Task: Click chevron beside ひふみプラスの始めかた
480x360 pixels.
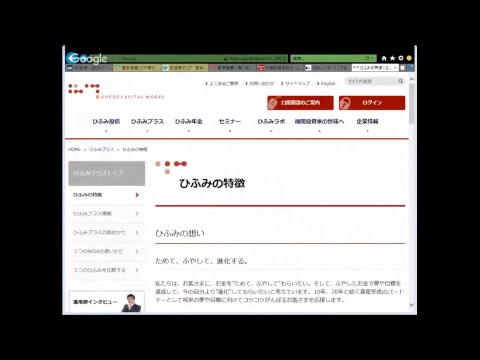Action: point(137,232)
